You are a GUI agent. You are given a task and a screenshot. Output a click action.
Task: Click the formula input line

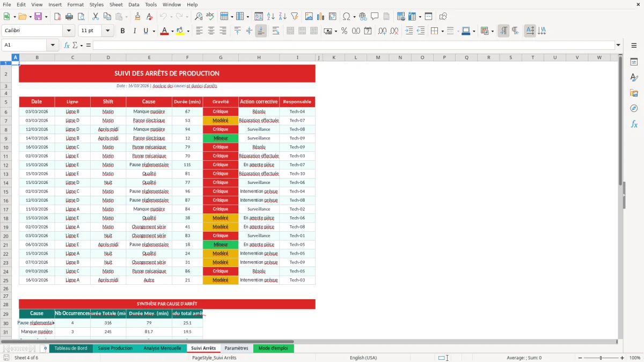353,45
